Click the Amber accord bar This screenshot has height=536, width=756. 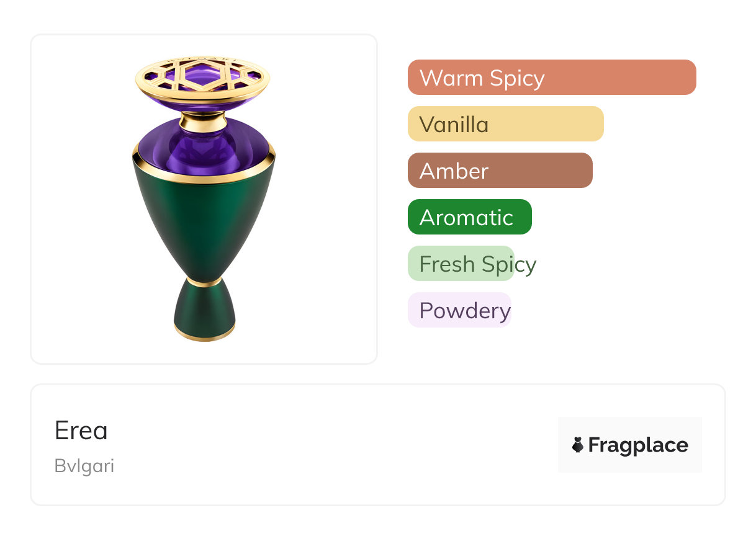[500, 171]
